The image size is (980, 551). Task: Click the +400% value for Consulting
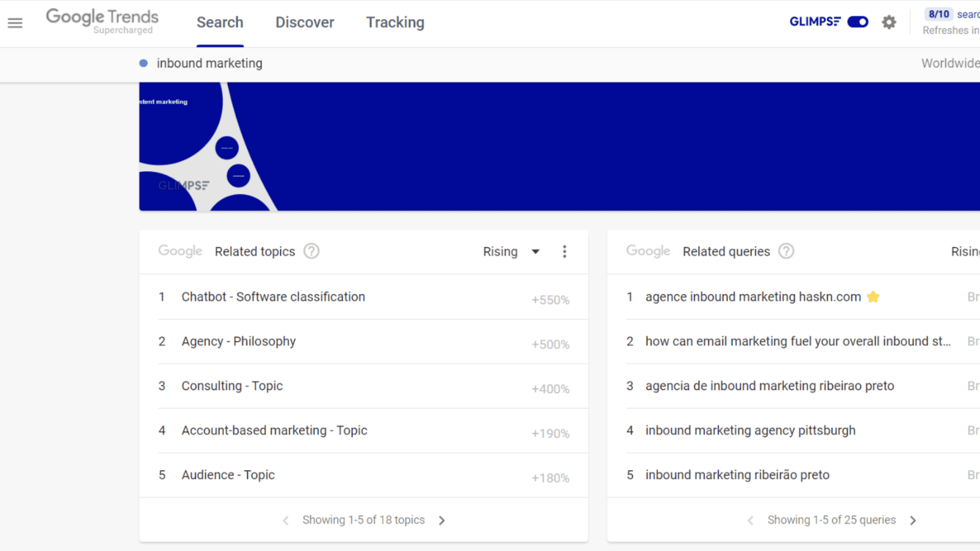pos(551,389)
